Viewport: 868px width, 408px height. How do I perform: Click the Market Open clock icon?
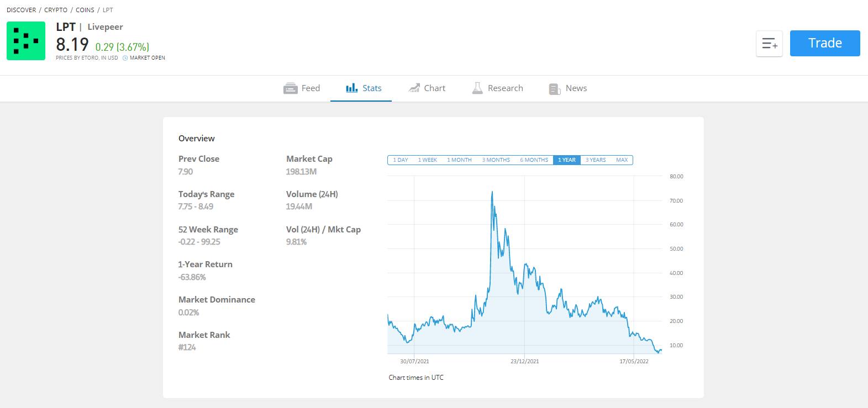coord(125,58)
